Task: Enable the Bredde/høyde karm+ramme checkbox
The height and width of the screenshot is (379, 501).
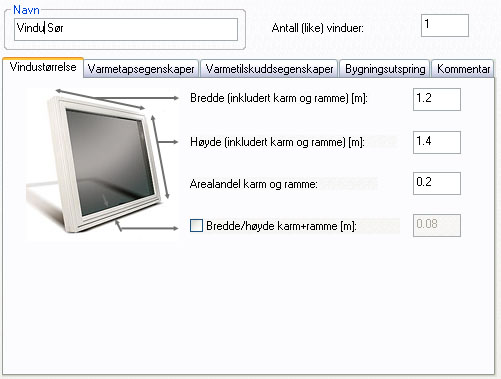Action: click(196, 226)
